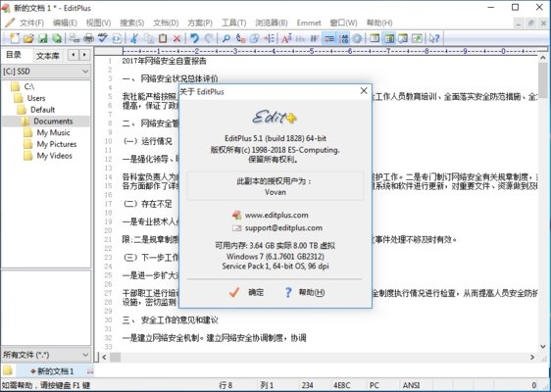The height and width of the screenshot is (392, 551).
Task: Click the vertical scrollbar down arrow
Action: pyautogui.click(x=543, y=347)
